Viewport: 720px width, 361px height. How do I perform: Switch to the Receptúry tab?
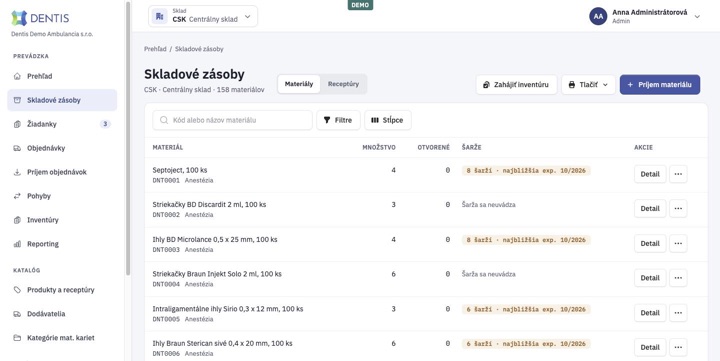[x=343, y=84]
